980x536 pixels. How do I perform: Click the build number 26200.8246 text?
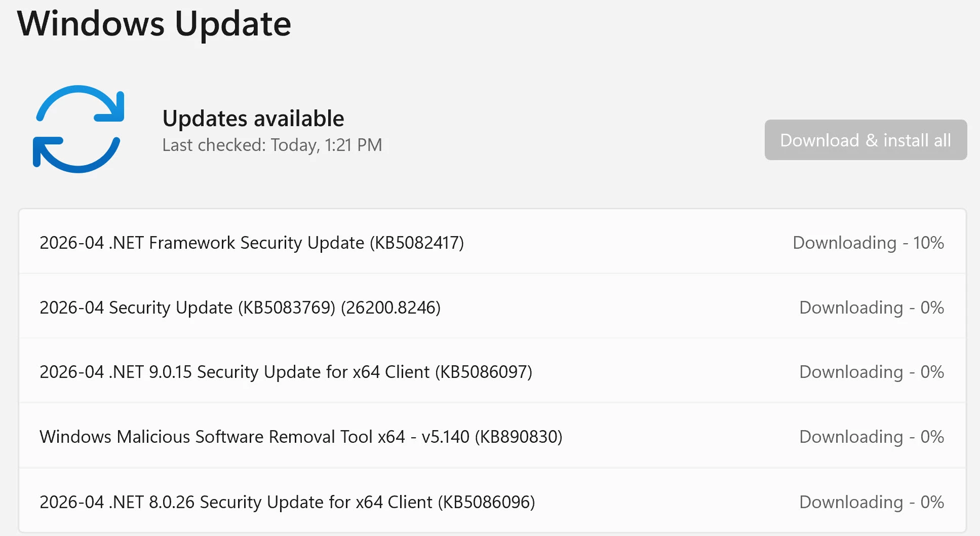point(390,308)
